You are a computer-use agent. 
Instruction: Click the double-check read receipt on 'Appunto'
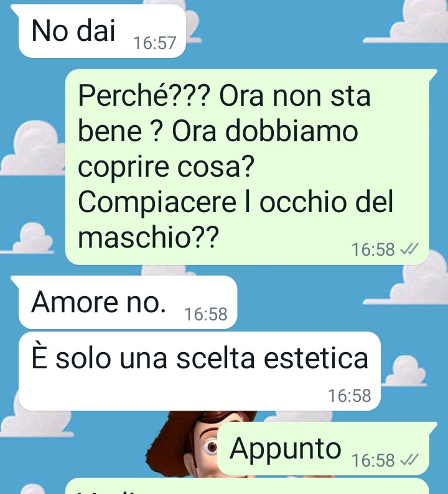coord(409,460)
